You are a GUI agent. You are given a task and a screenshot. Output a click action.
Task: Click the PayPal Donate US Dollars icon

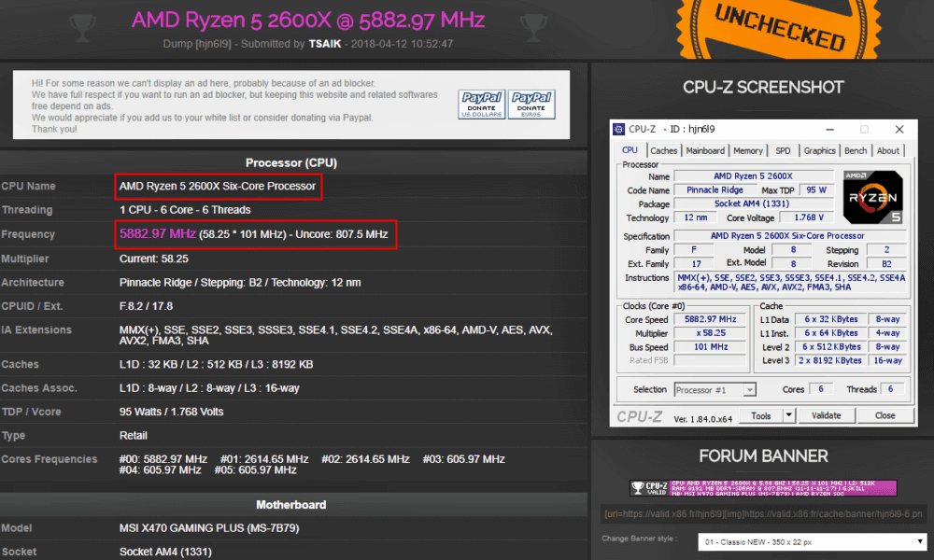point(481,103)
